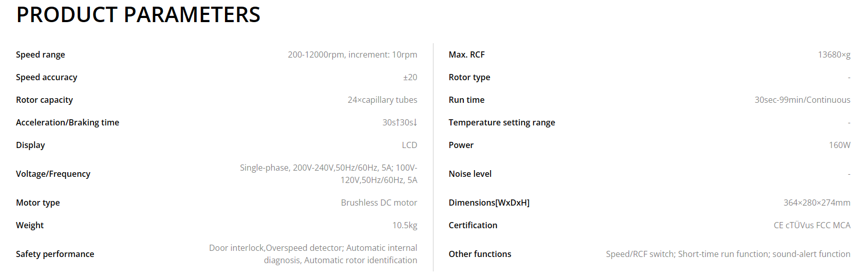This screenshot has height=275, width=868.
Task: Click the Speed accuracy label
Action: 47,77
